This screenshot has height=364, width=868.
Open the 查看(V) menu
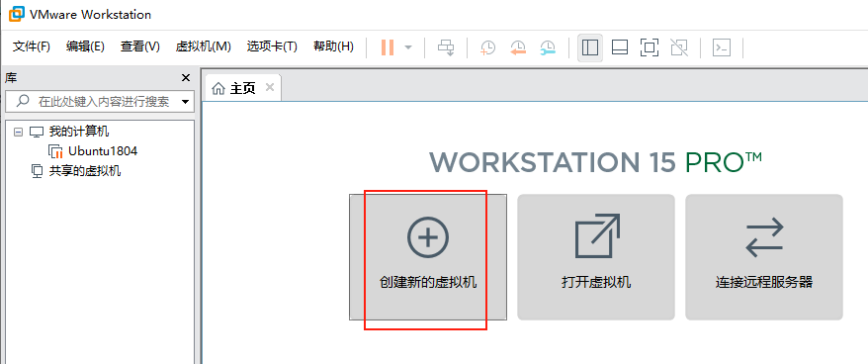(140, 46)
